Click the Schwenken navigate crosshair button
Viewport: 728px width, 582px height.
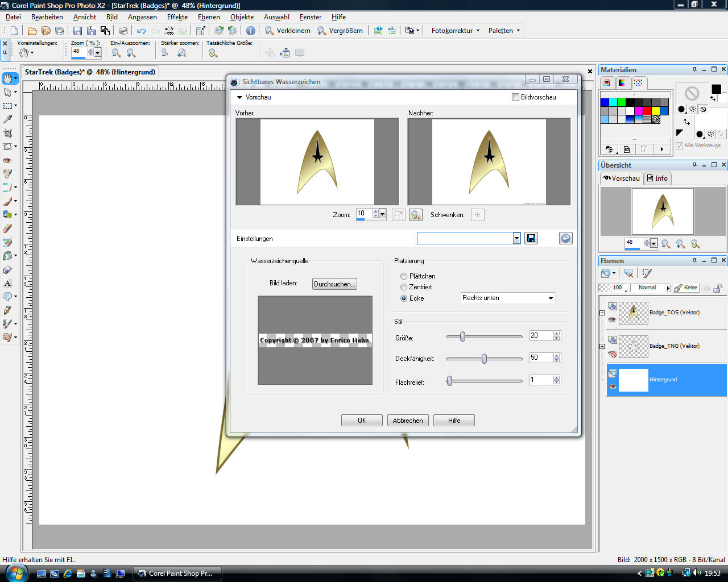point(477,215)
